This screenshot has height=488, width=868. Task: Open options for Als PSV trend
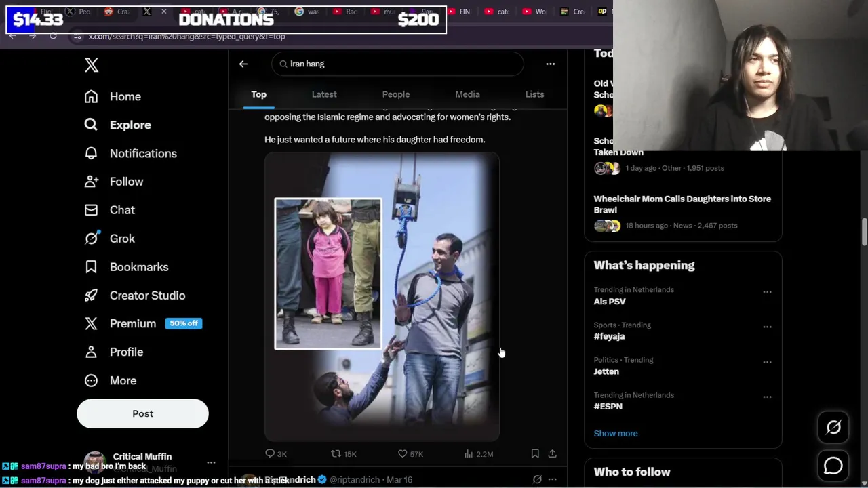[767, 292]
